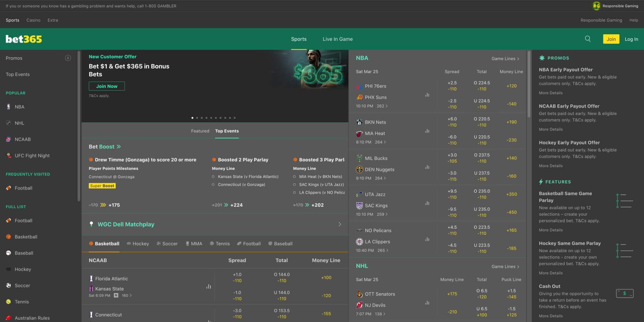Go to first banner carousel dot
644x322 pixels.
coord(192,118)
